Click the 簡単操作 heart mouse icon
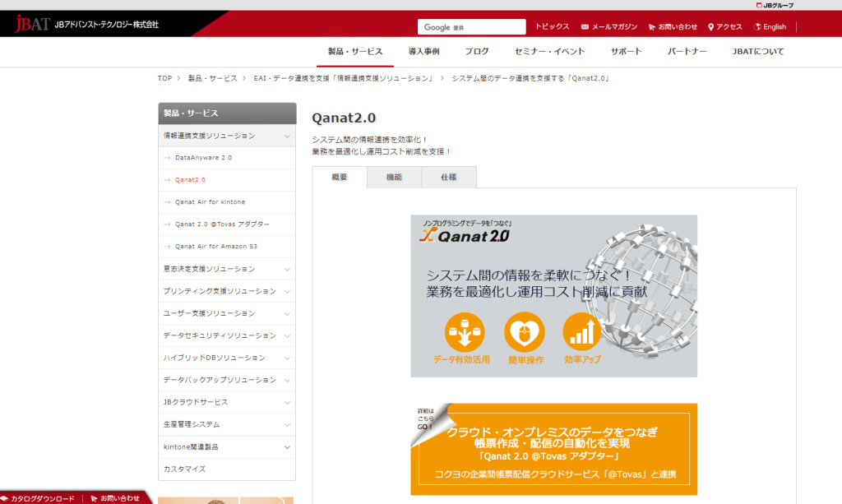 point(524,332)
